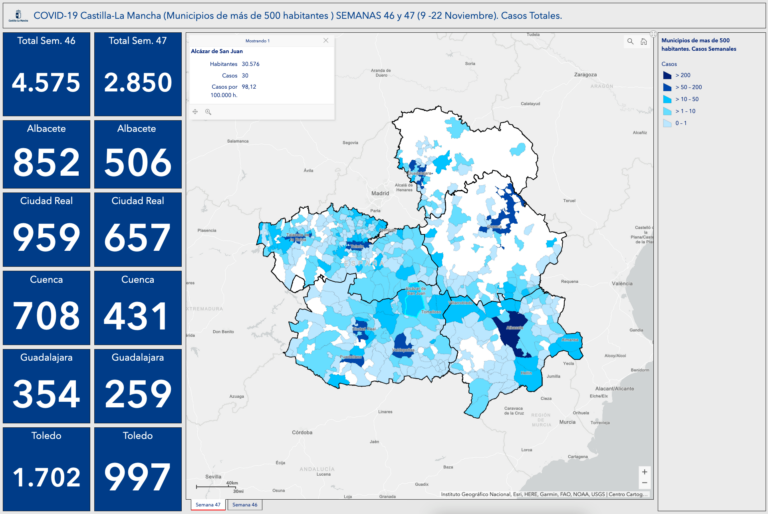Switch to the Semana 46 tab
The width and height of the screenshot is (768, 514).
pos(243,506)
